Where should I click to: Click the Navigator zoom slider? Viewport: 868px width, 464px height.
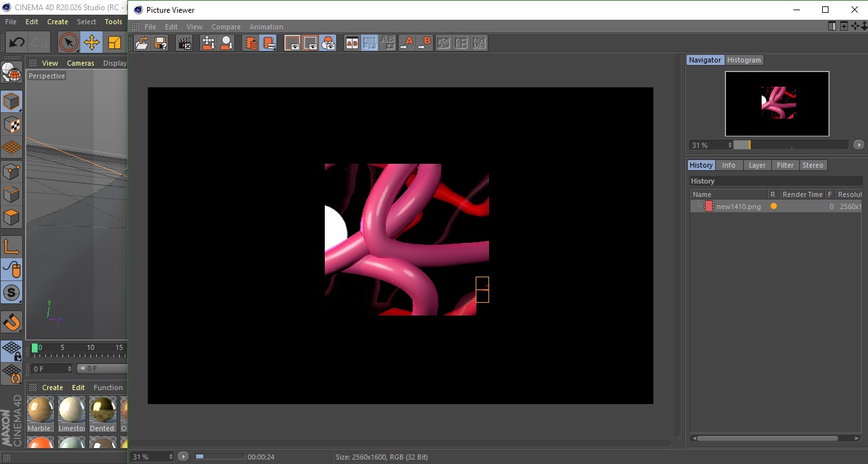click(790, 145)
